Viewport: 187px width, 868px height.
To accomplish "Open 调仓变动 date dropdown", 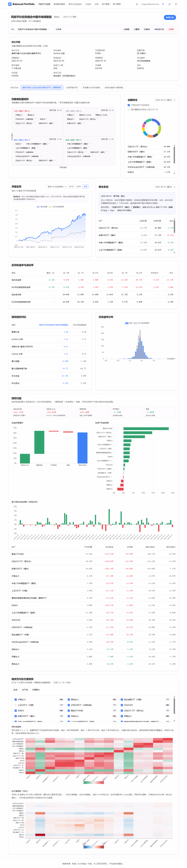I will [165, 187].
